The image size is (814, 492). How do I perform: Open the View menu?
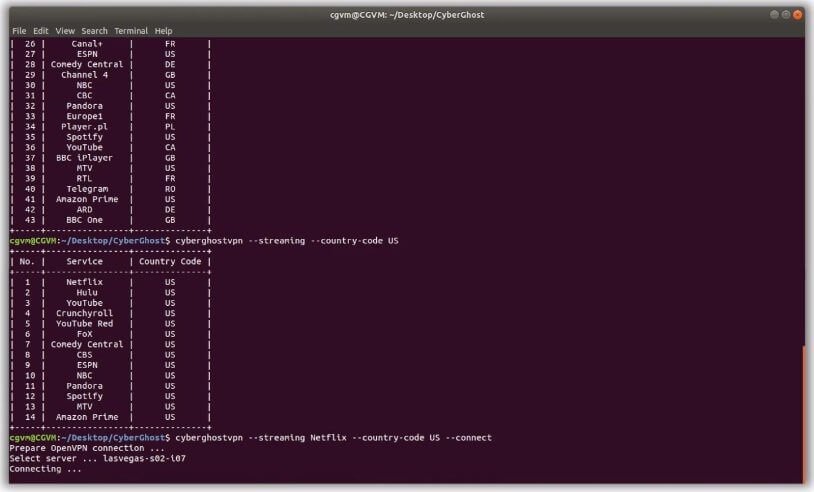click(x=65, y=31)
